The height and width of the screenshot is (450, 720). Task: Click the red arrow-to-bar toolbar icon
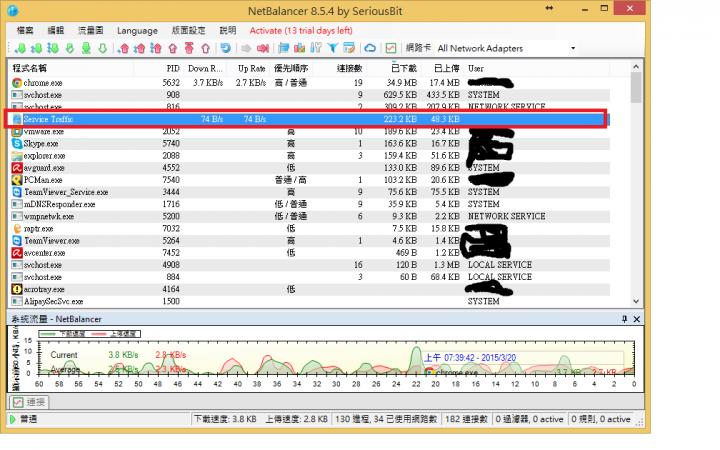pos(263,48)
